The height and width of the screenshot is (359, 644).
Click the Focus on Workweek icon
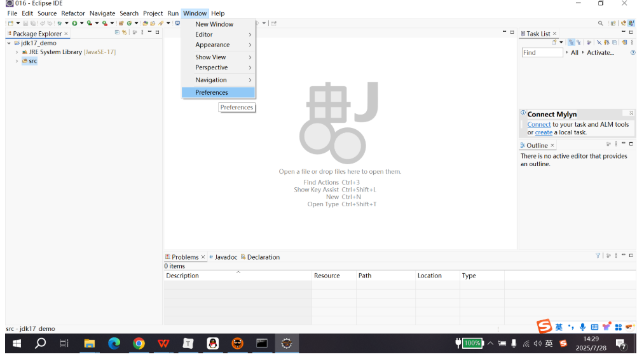click(589, 43)
